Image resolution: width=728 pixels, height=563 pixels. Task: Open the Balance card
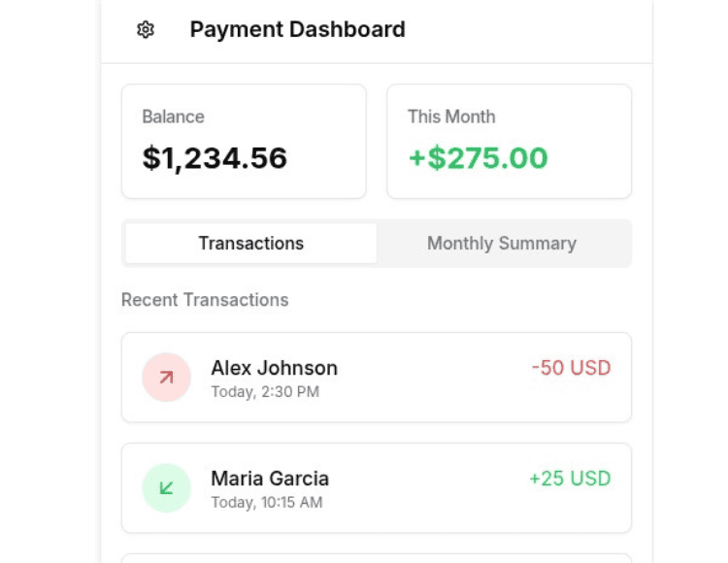pyautogui.click(x=244, y=142)
